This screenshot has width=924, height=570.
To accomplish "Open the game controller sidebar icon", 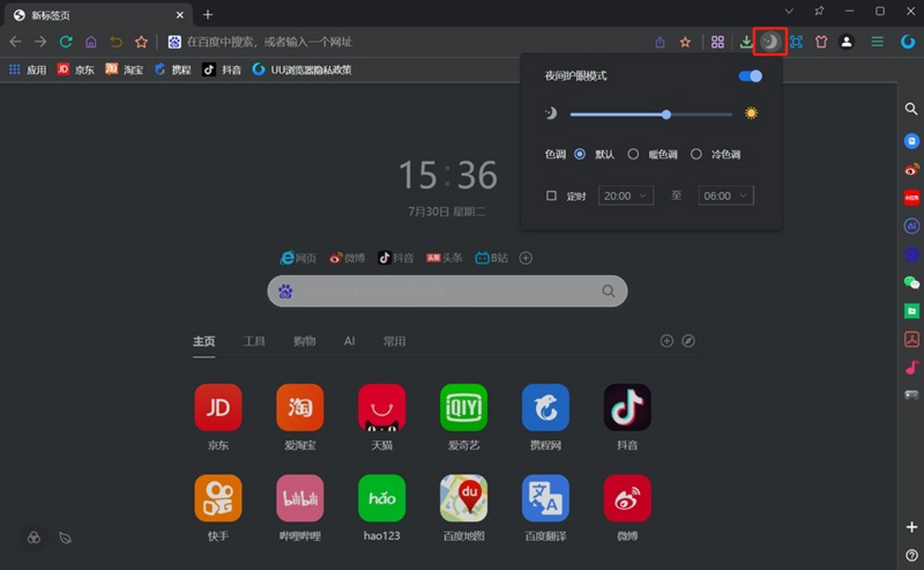I will pyautogui.click(x=912, y=395).
